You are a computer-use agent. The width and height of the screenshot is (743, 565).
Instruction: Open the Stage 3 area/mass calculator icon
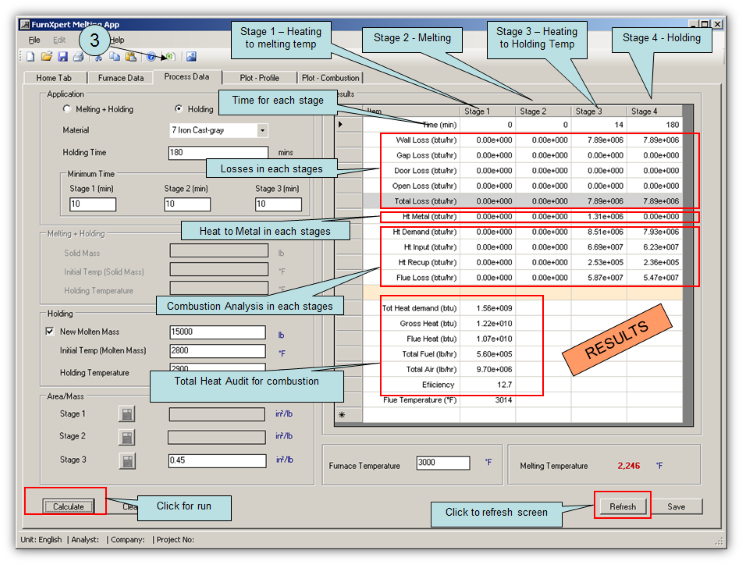127,461
